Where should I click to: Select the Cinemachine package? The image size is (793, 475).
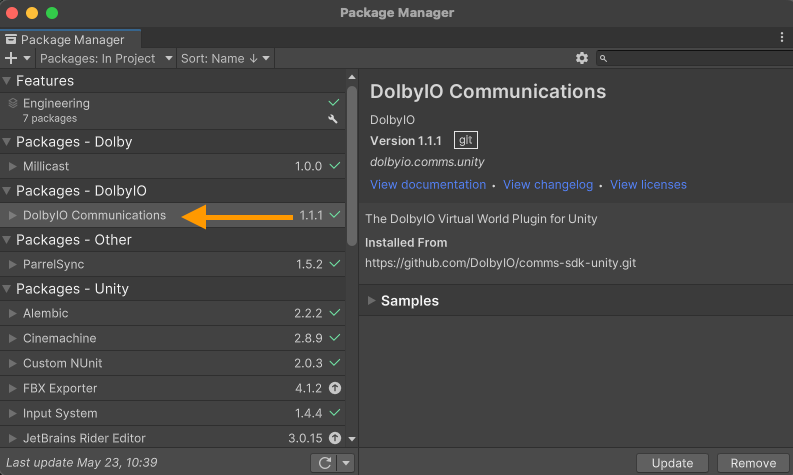pyautogui.click(x=172, y=338)
